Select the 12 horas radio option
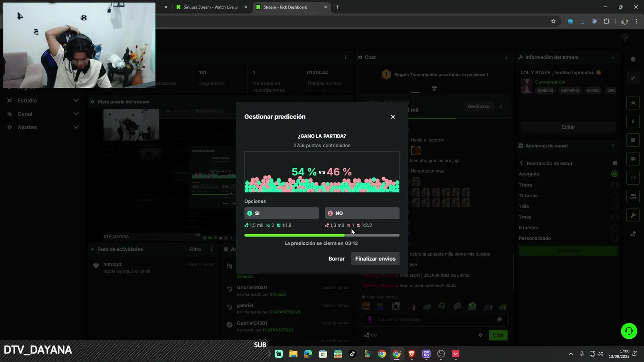Viewport: 644px width, 362px height. (614, 196)
